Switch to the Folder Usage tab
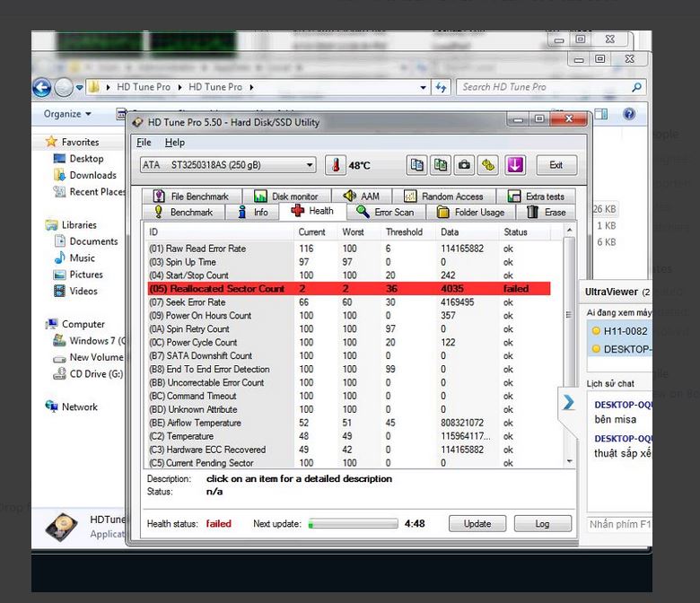This screenshot has height=603, width=700. pyautogui.click(x=471, y=212)
